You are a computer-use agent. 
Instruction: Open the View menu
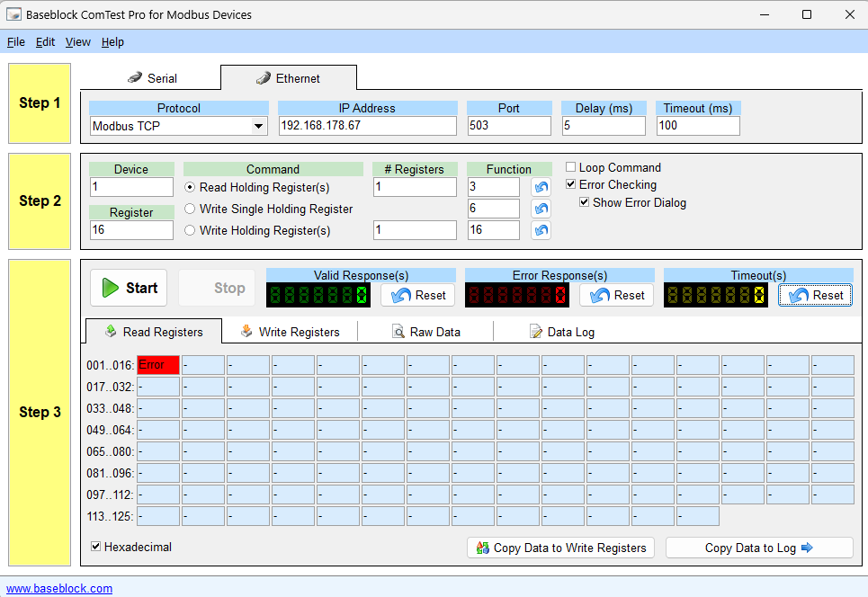78,42
